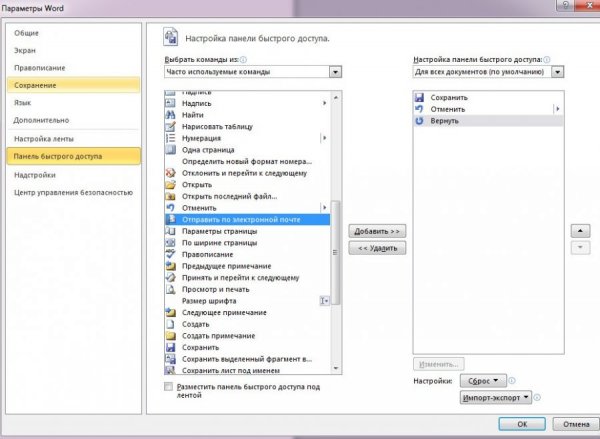Click the Find (Найти) command icon
Screen dimensions: 600x439
(171, 115)
